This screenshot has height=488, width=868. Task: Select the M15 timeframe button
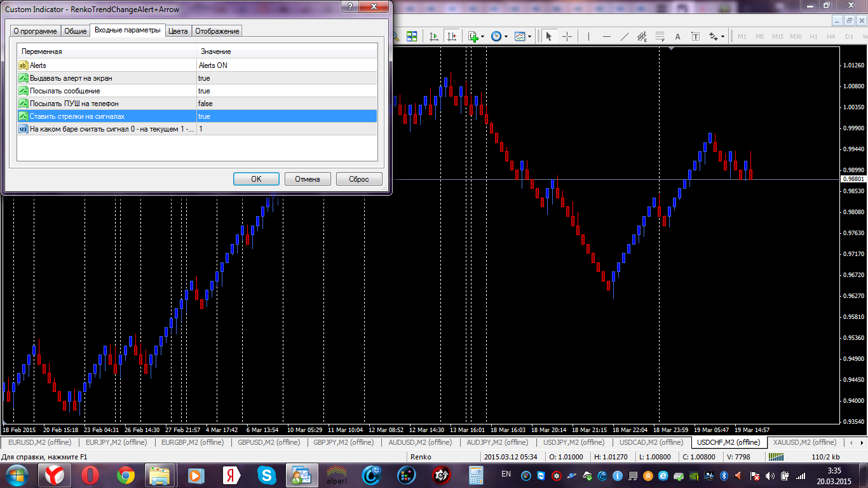778,36
